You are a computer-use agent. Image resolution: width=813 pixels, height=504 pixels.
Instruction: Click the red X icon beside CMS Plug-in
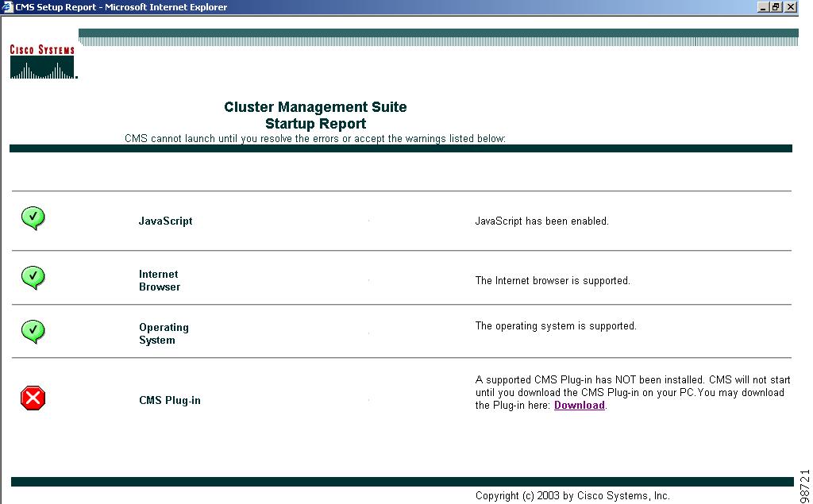point(33,398)
